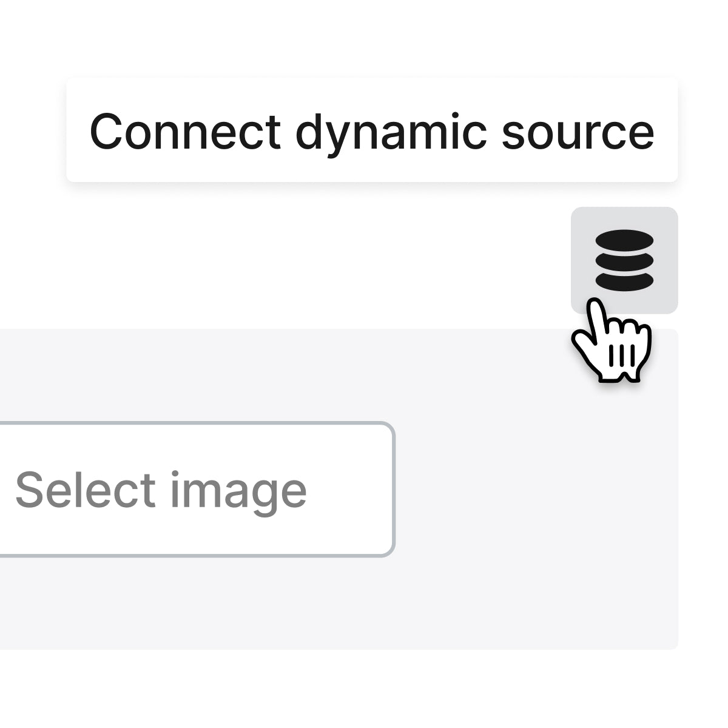Activate the gray dynamic source icon button
Viewport: 728px width, 728px height.
pyautogui.click(x=624, y=260)
